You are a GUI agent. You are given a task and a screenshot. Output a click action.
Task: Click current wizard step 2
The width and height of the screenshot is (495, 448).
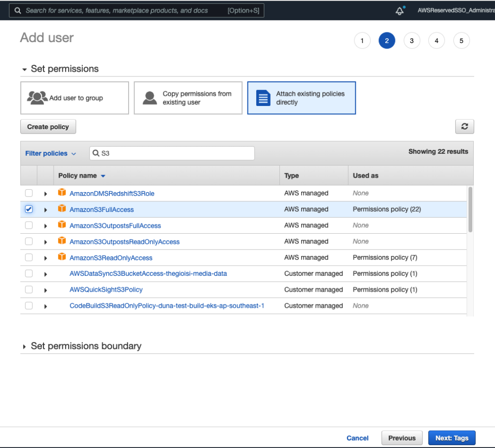(x=387, y=41)
